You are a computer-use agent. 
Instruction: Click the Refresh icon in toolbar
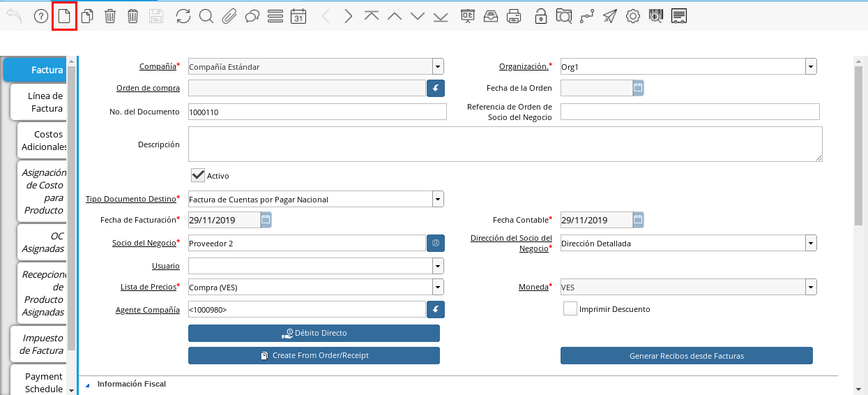point(183,16)
